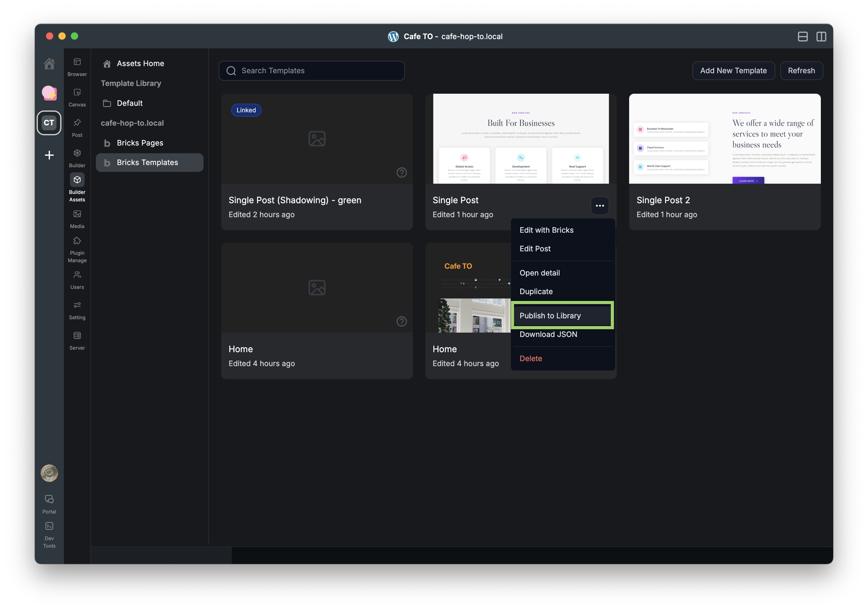
Task: Toggle split horizontal layout icon in title bar
Action: point(803,36)
